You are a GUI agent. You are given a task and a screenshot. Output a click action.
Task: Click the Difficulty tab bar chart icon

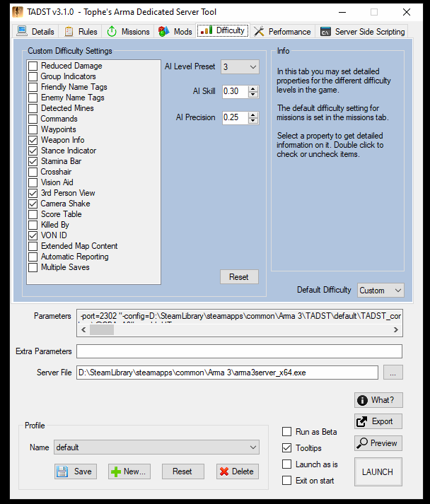(206, 30)
